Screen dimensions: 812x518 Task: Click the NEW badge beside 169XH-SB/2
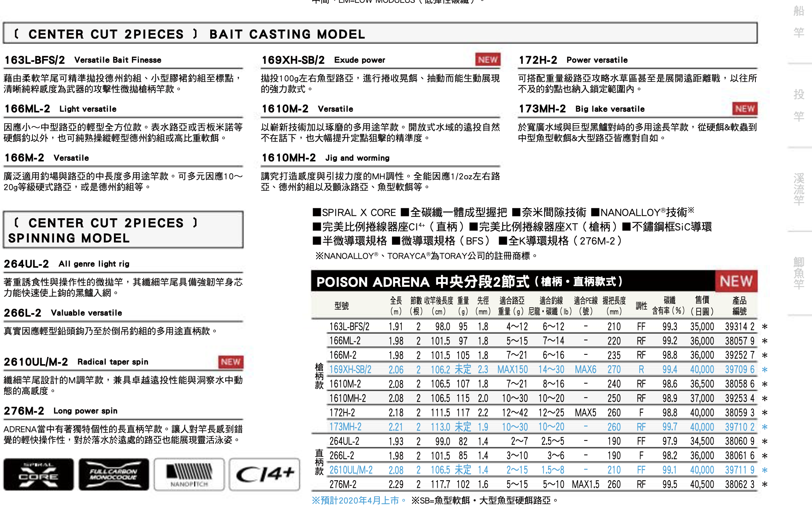tap(487, 60)
